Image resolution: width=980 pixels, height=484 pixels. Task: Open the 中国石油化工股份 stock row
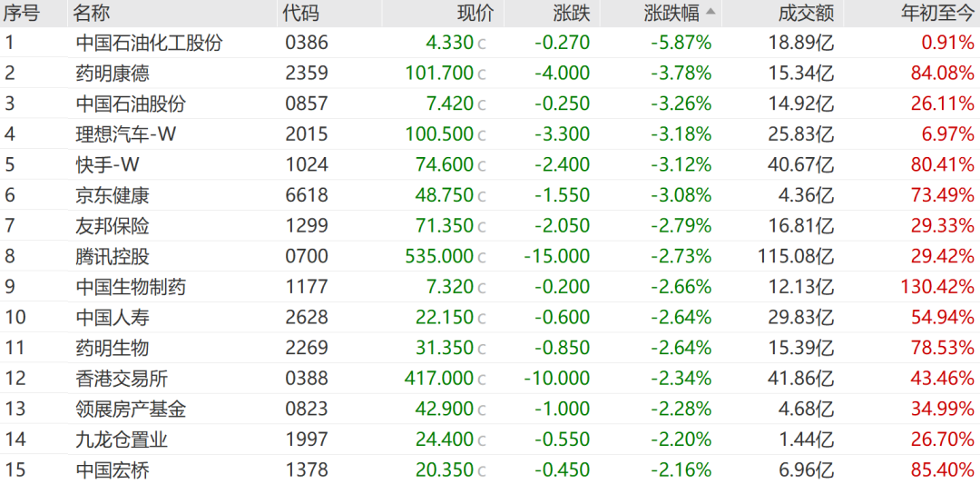click(x=490, y=44)
